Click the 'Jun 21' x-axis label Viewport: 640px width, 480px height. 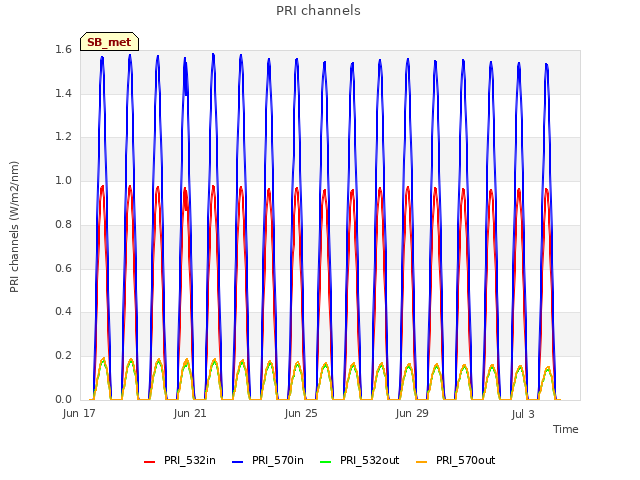pos(190,413)
